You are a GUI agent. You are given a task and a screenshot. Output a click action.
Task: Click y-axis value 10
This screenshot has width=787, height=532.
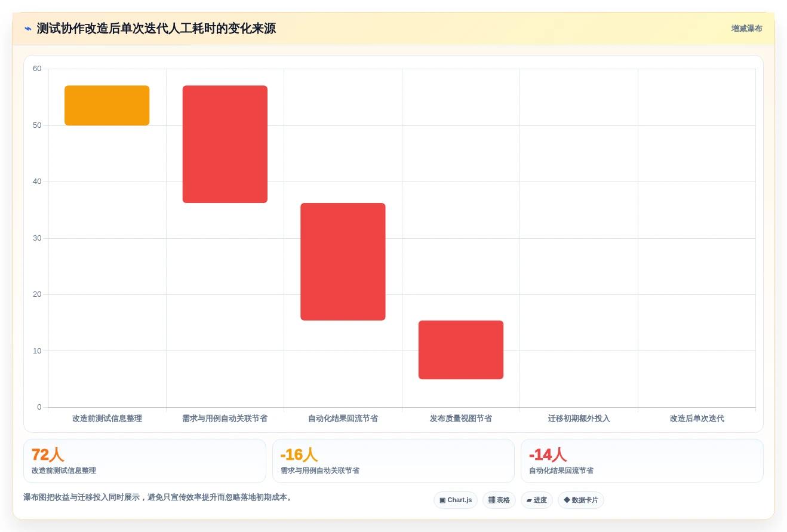tap(37, 351)
